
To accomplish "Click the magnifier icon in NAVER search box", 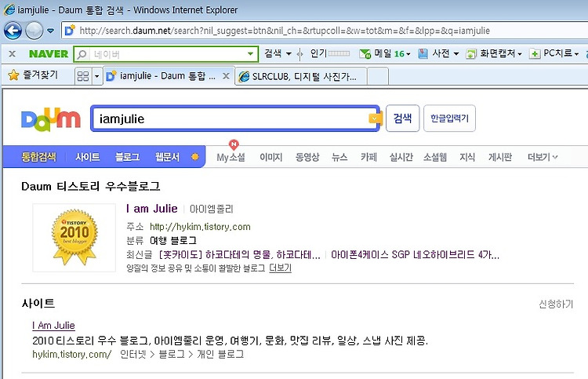I will 82,54.
